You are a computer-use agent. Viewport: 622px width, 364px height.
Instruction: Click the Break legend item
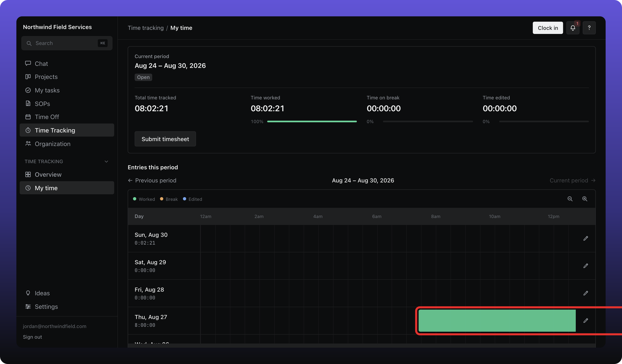click(169, 199)
